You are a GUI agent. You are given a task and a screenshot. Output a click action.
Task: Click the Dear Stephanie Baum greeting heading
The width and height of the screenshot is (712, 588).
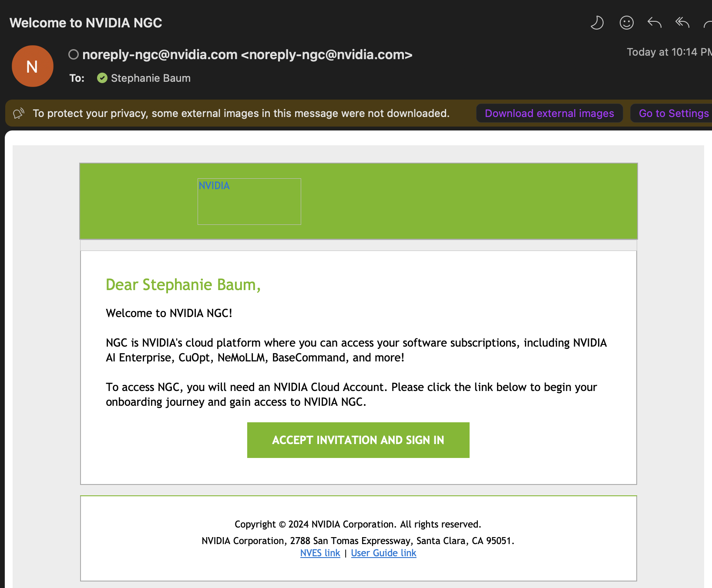pos(183,285)
